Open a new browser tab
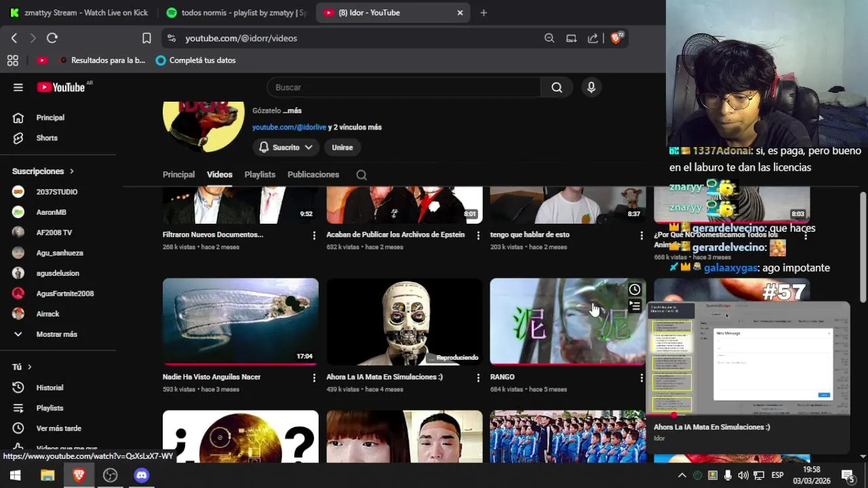Image resolution: width=868 pixels, height=488 pixels. (x=484, y=12)
